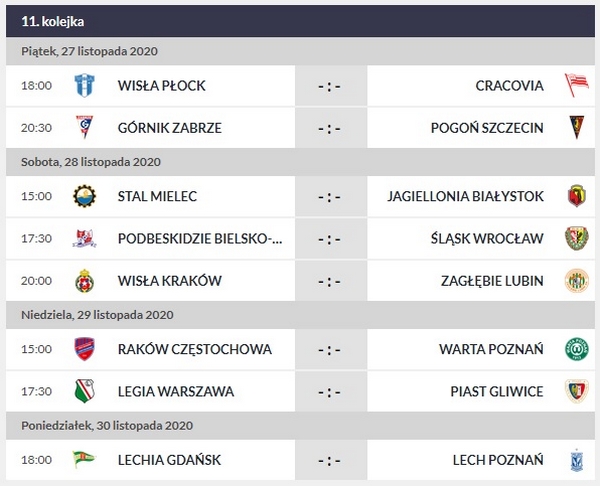Click the Legia Warszawa vs Piast score
This screenshot has height=486, width=600.
coord(330,391)
